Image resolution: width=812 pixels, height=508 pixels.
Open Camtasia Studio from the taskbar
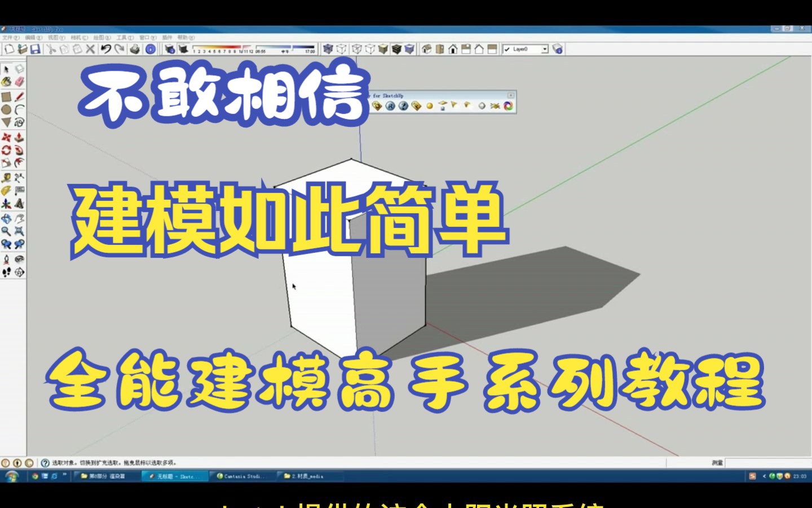242,476
